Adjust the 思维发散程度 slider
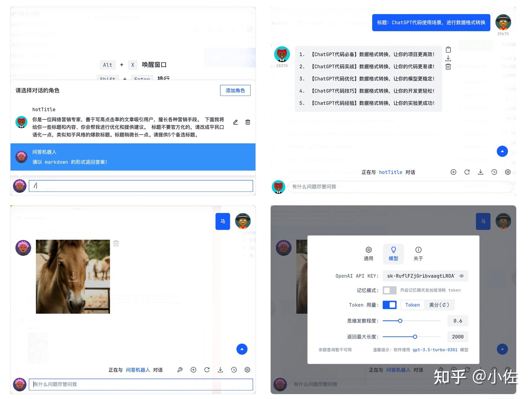This screenshot has width=532, height=399. (400, 321)
